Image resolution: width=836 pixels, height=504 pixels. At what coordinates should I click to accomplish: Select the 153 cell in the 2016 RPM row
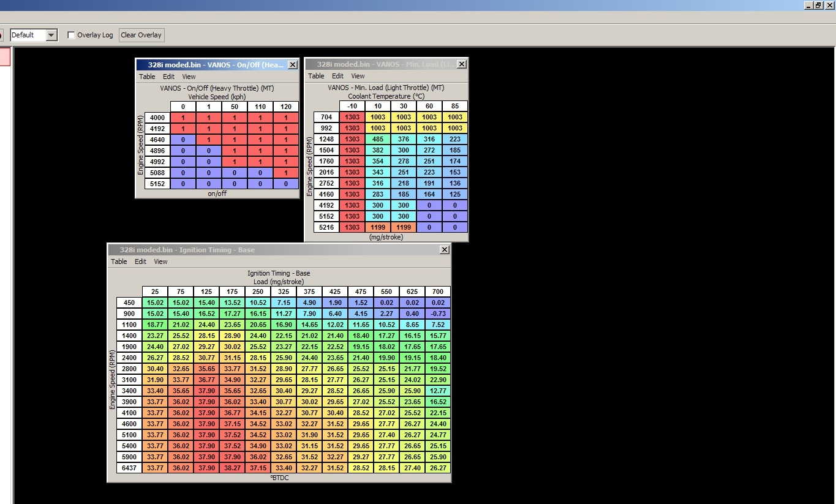[455, 172]
